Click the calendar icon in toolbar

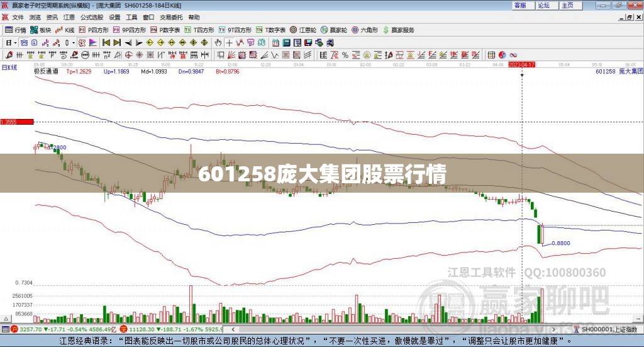coord(275,43)
